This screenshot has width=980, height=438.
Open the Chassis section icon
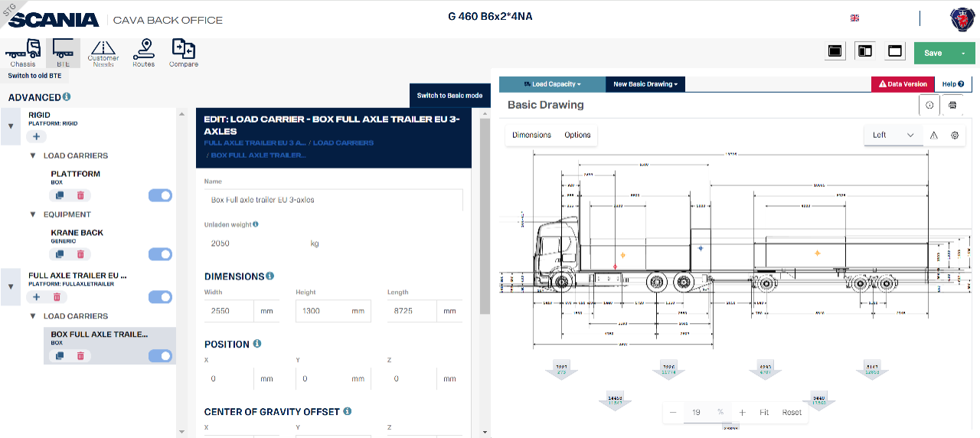point(23,52)
